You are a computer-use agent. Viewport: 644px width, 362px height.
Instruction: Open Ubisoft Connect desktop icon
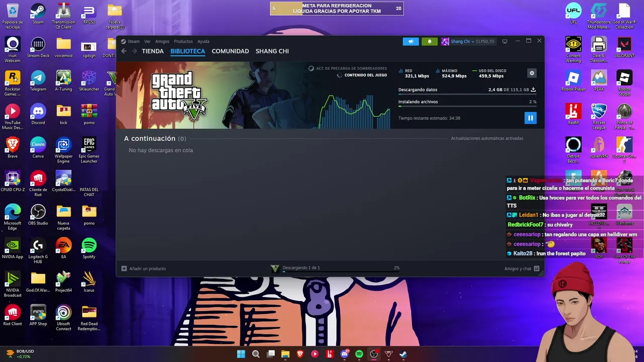coord(63,318)
